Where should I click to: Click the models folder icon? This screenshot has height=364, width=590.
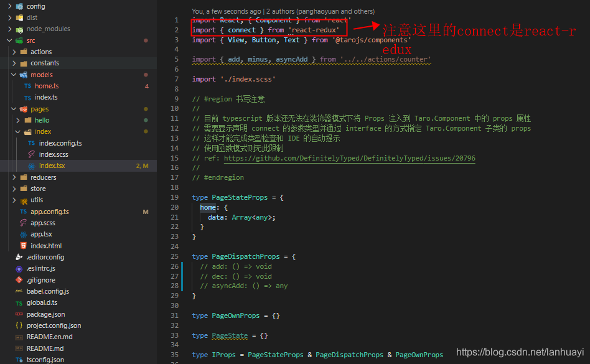point(23,75)
